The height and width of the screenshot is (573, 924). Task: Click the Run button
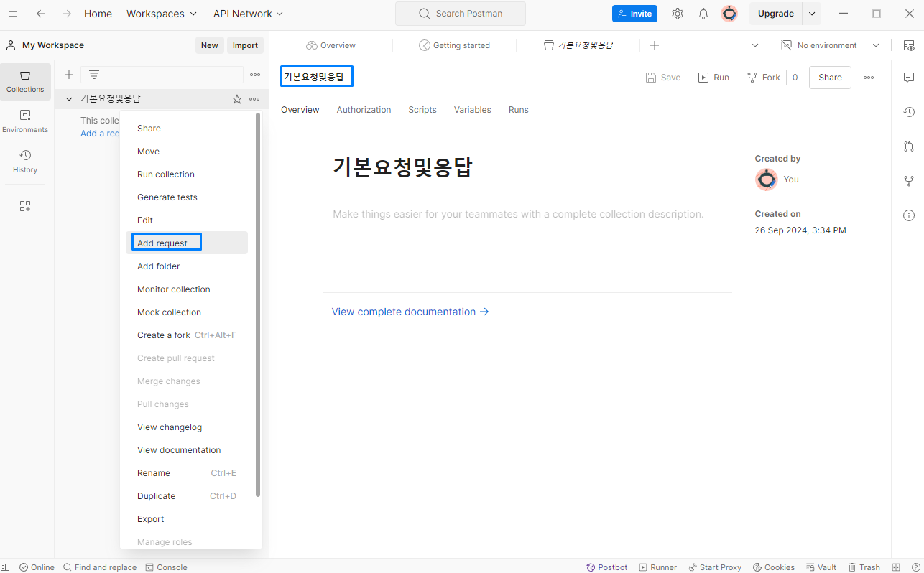point(713,78)
